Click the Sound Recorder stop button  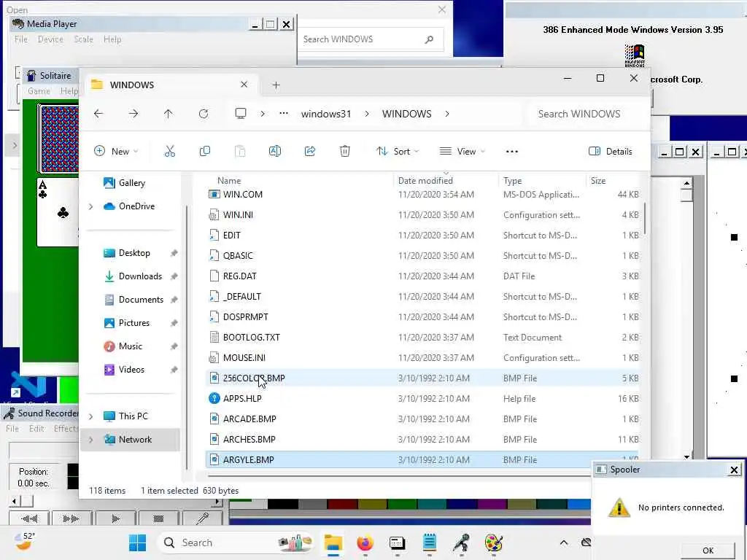158,518
